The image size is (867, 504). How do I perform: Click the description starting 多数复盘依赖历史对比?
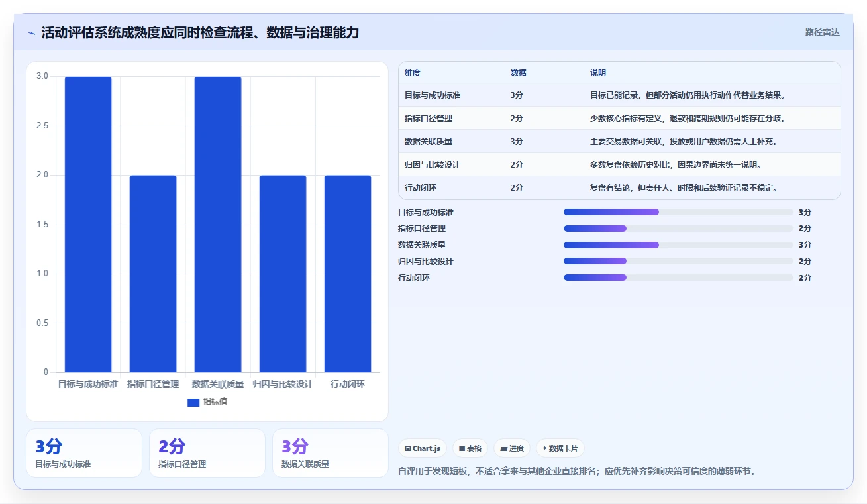[676, 165]
